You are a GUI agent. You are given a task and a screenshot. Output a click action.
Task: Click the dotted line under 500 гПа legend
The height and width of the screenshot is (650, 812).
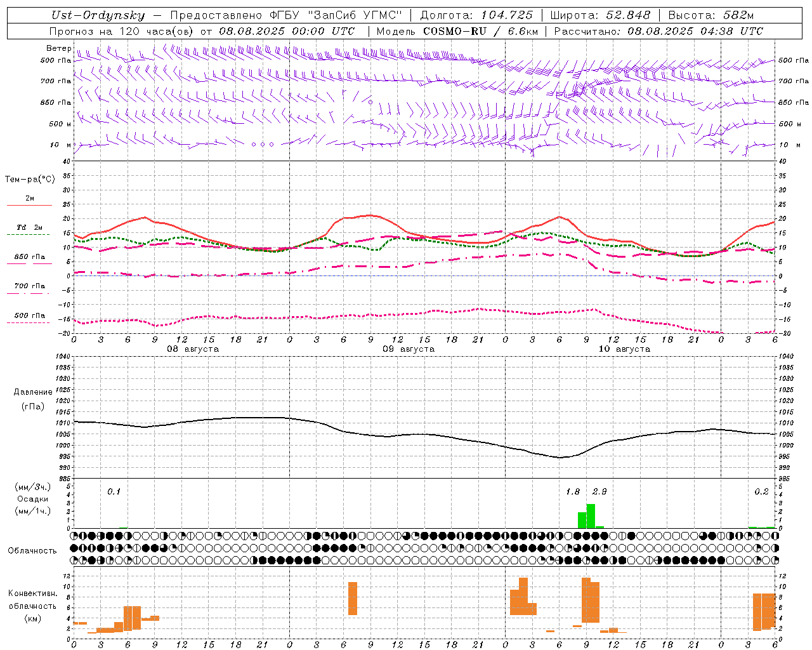click(x=28, y=323)
